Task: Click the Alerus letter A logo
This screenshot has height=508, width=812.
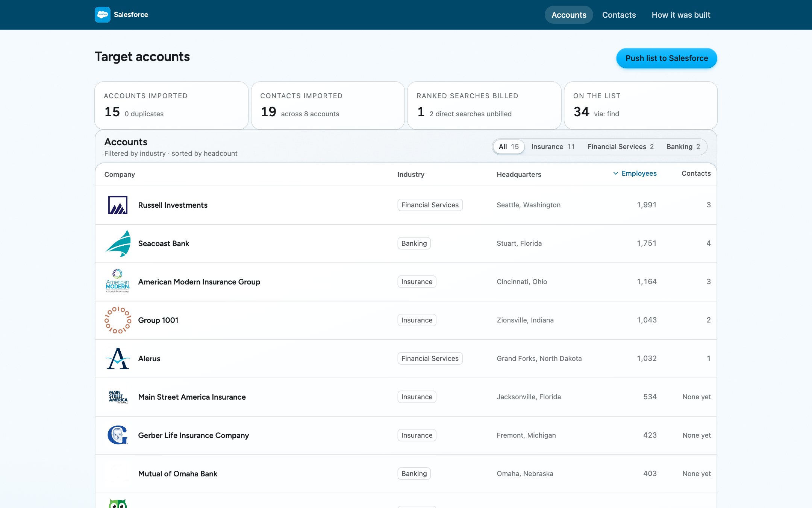Action: (118, 359)
